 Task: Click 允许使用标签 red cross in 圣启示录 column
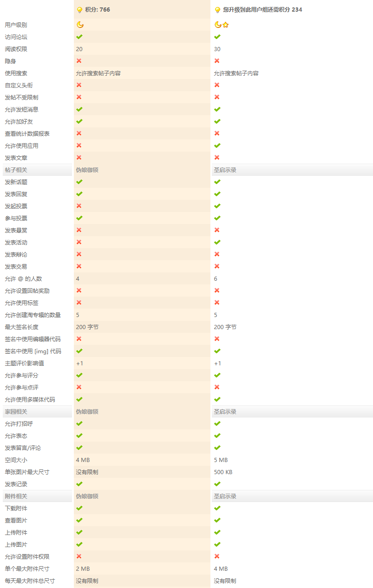click(217, 303)
